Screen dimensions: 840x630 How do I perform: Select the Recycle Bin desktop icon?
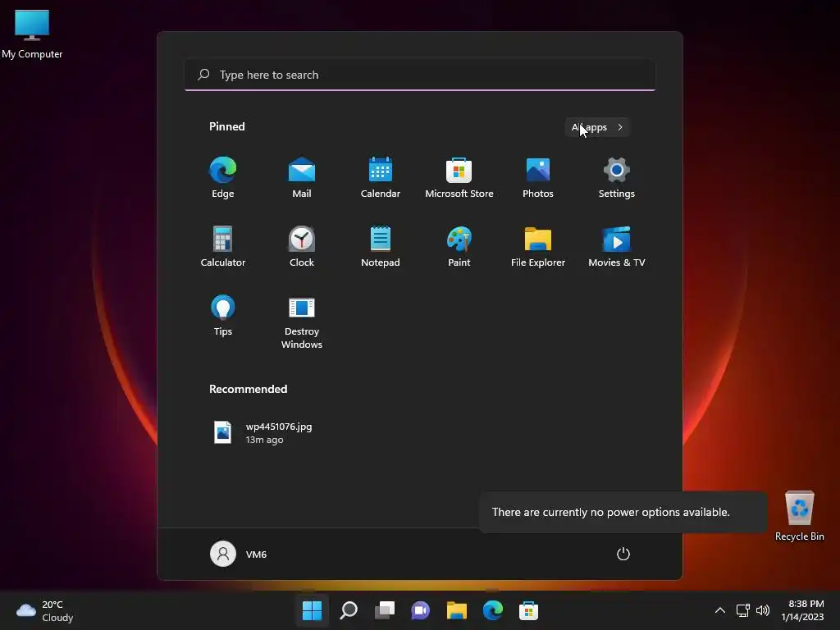coord(799,517)
